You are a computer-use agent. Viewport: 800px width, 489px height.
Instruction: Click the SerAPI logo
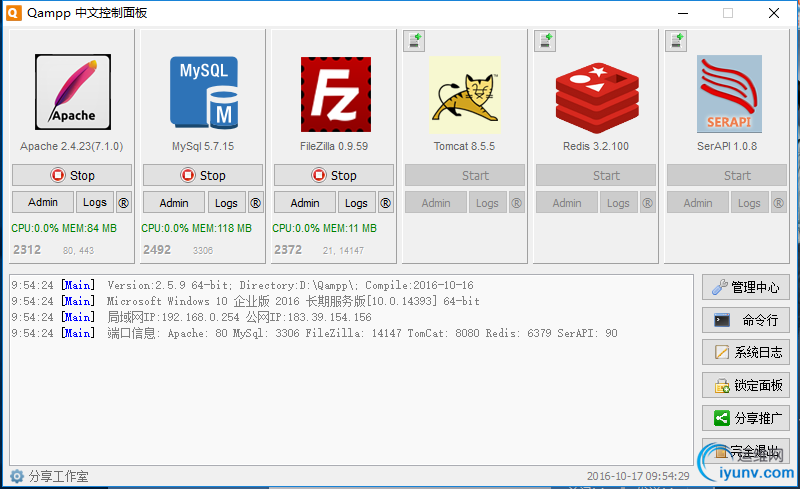pyautogui.click(x=729, y=94)
